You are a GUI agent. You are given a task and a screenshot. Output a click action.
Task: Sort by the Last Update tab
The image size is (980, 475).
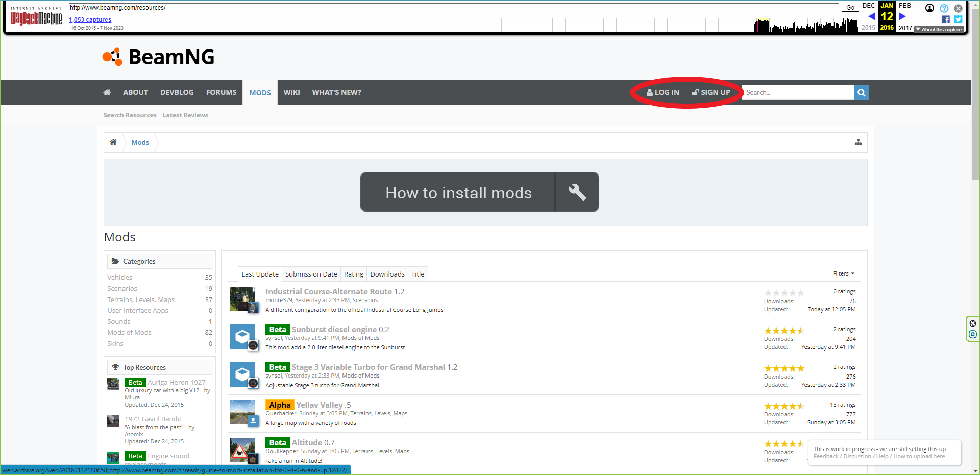pos(260,274)
